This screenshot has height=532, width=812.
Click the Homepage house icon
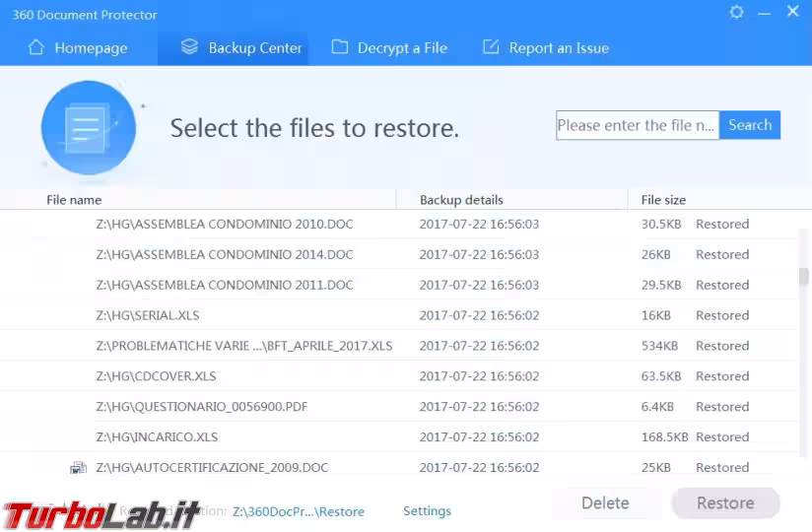pos(35,47)
